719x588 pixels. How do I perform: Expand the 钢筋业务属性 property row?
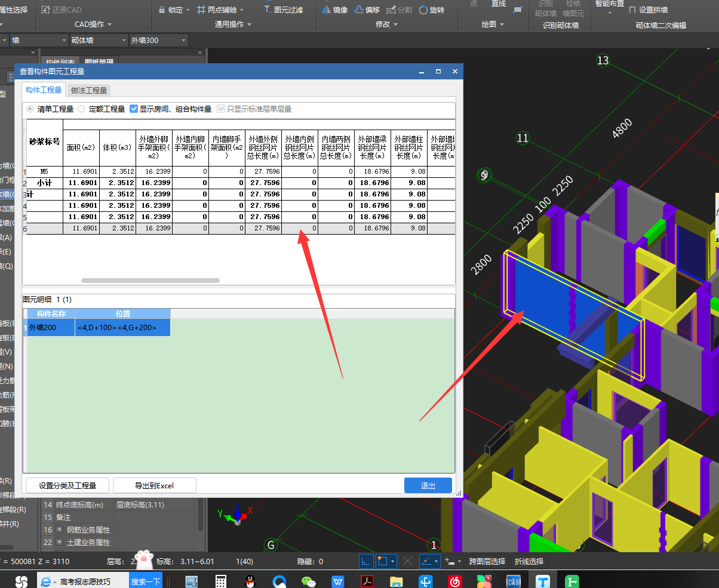(x=59, y=529)
